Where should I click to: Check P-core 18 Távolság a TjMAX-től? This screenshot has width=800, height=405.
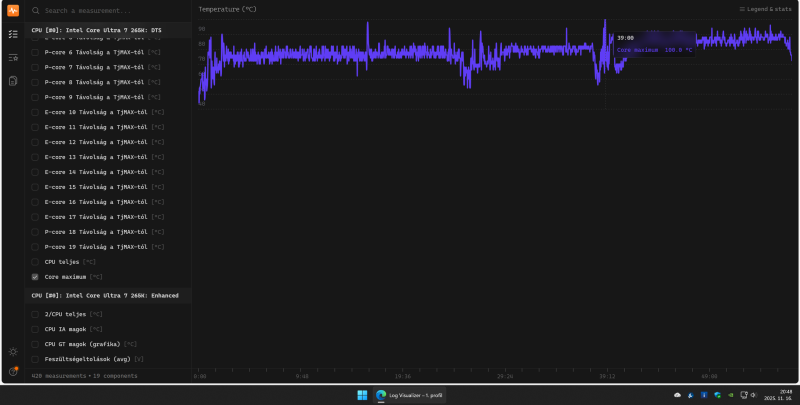pyautogui.click(x=35, y=232)
